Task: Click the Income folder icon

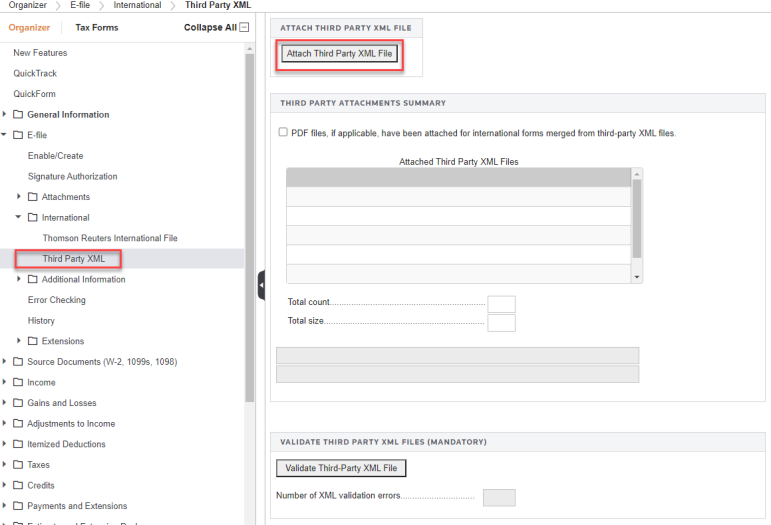Action: pos(18,383)
